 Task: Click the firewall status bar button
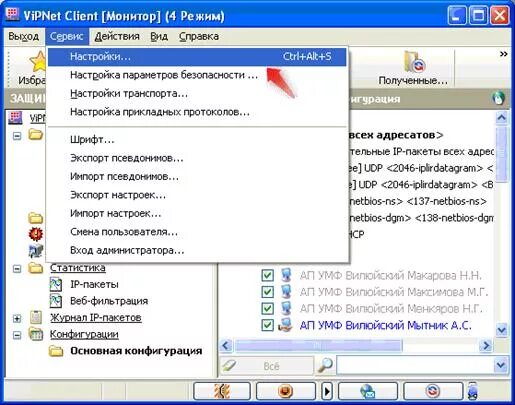(222, 391)
